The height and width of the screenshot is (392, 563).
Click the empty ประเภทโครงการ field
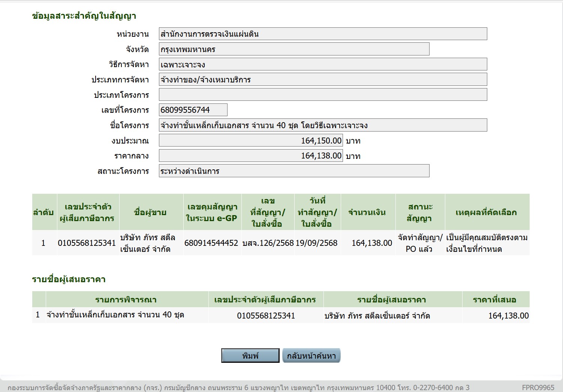click(x=323, y=94)
